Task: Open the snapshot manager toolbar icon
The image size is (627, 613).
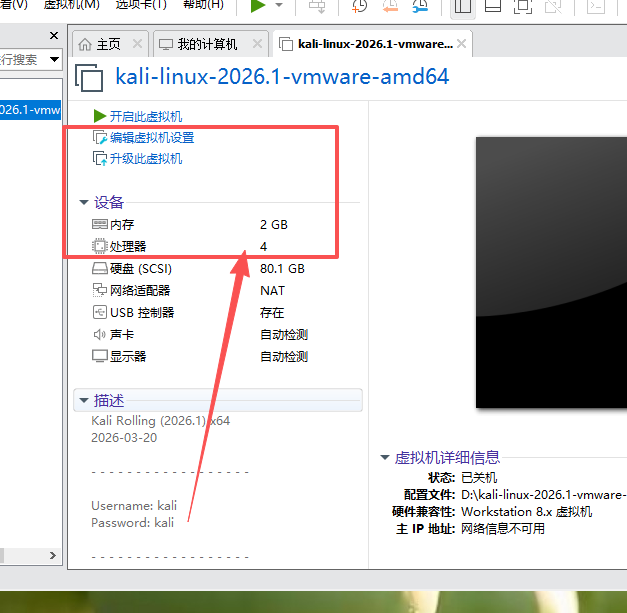Action: click(x=421, y=7)
